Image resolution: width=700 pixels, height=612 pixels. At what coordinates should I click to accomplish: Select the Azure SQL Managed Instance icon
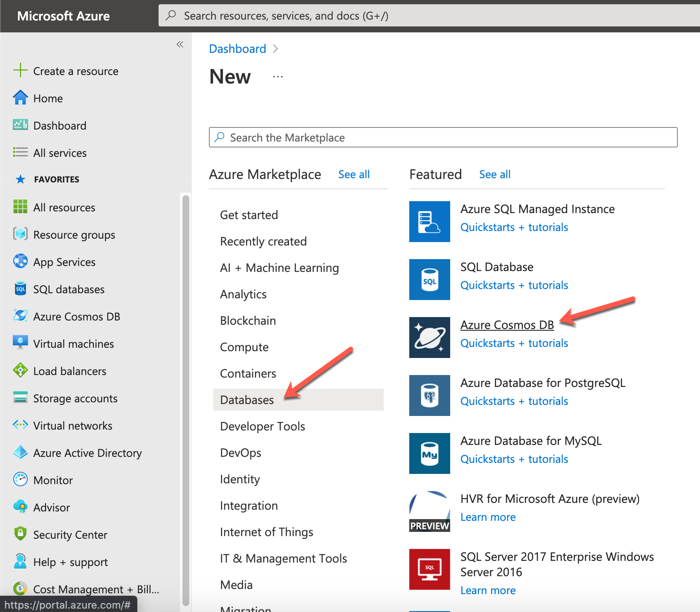[x=429, y=222]
